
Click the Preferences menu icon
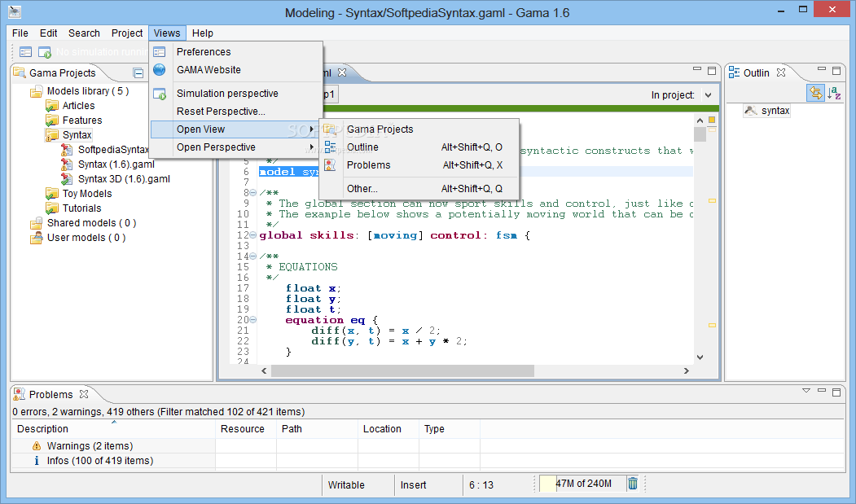[x=160, y=52]
